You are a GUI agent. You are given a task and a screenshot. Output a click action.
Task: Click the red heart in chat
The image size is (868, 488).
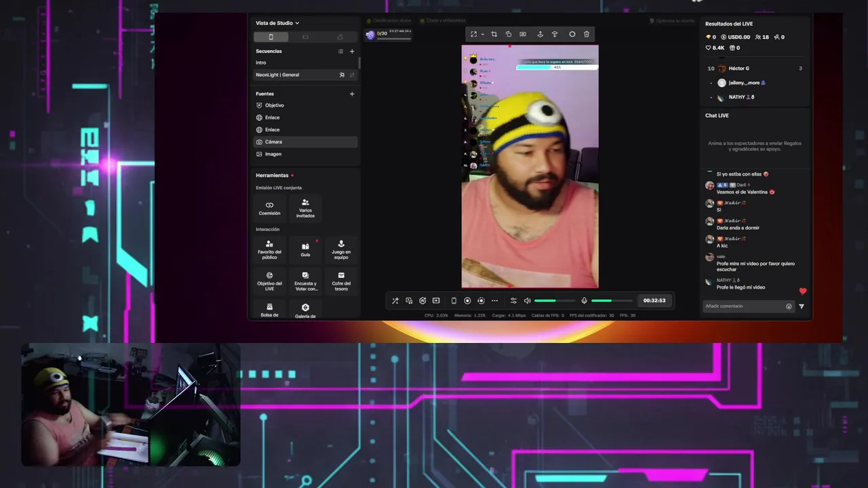(803, 291)
